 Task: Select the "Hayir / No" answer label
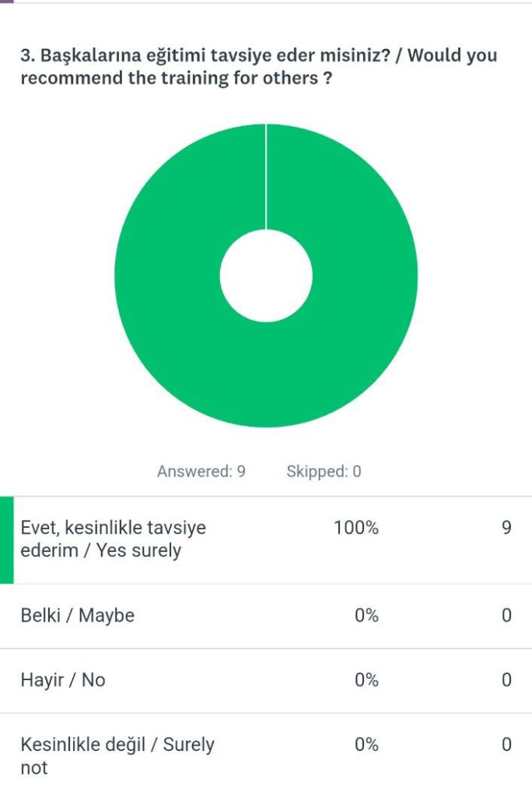[x=63, y=680]
